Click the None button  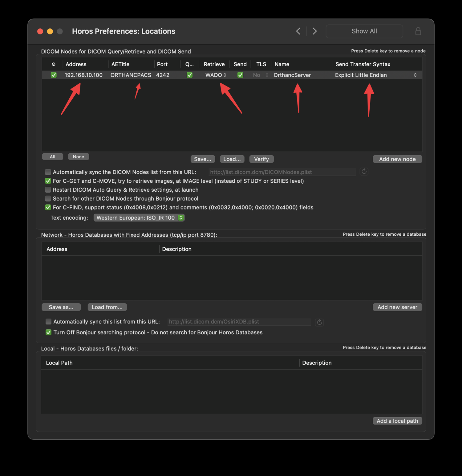pos(79,157)
